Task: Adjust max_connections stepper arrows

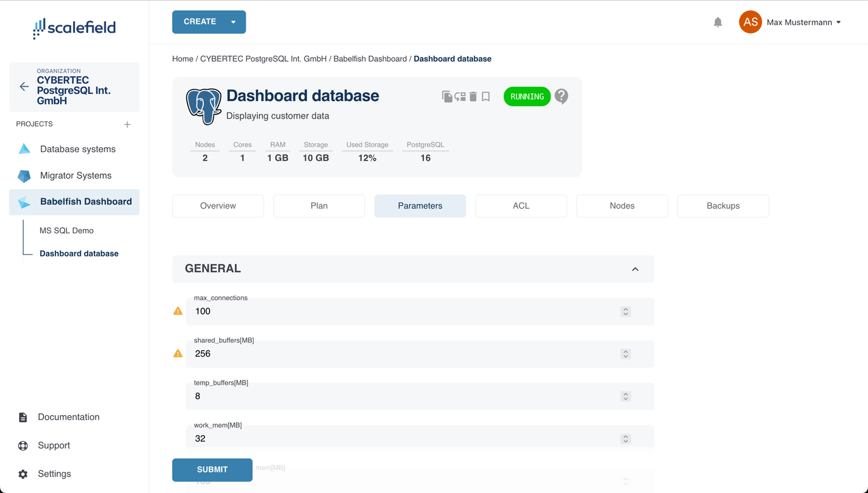Action: point(625,312)
